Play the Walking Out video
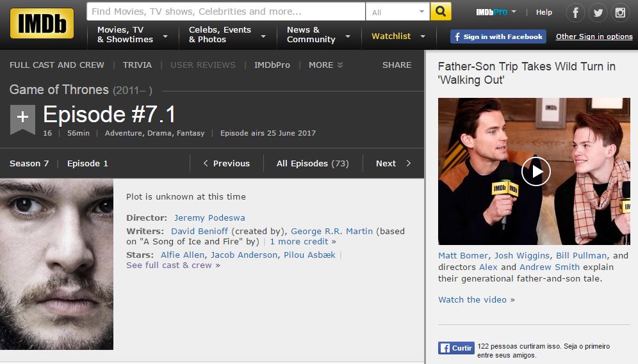The width and height of the screenshot is (638, 364). pyautogui.click(x=536, y=171)
